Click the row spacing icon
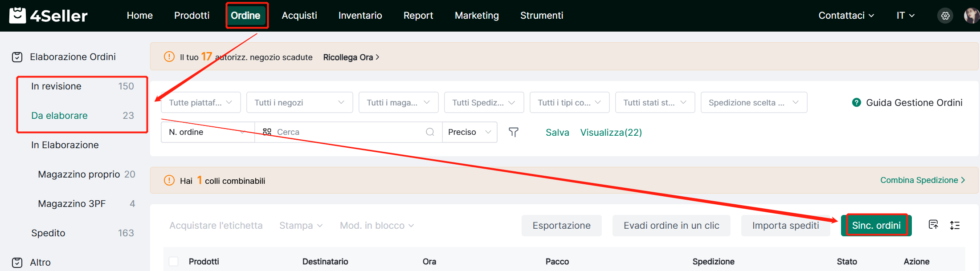Image resolution: width=980 pixels, height=271 pixels. [955, 225]
